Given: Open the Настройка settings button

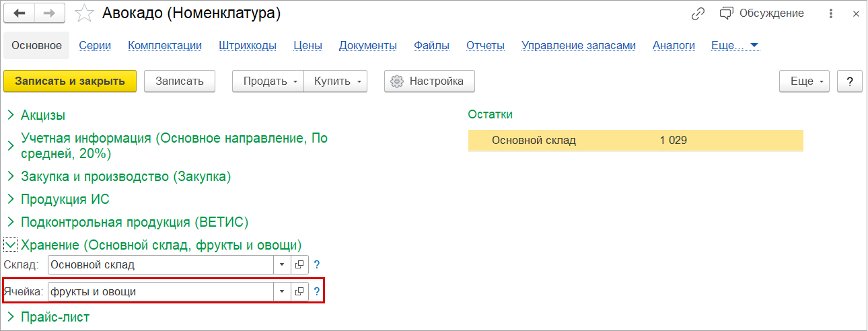Looking at the screenshot, I should (429, 81).
